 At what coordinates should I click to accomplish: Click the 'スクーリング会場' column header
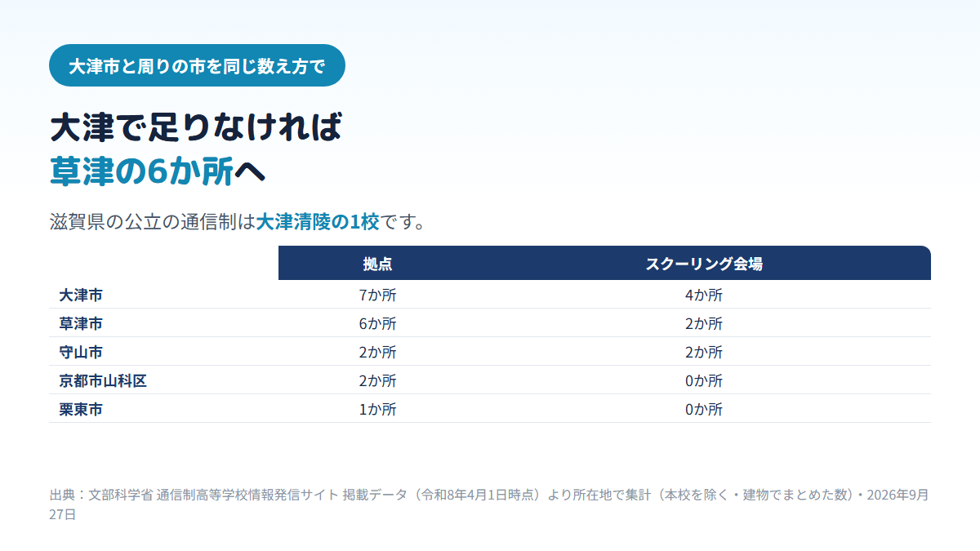point(704,264)
